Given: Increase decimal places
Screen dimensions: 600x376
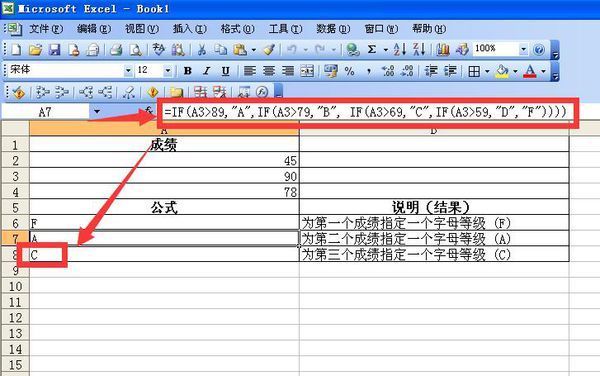Looking at the screenshot, I should (x=388, y=71).
